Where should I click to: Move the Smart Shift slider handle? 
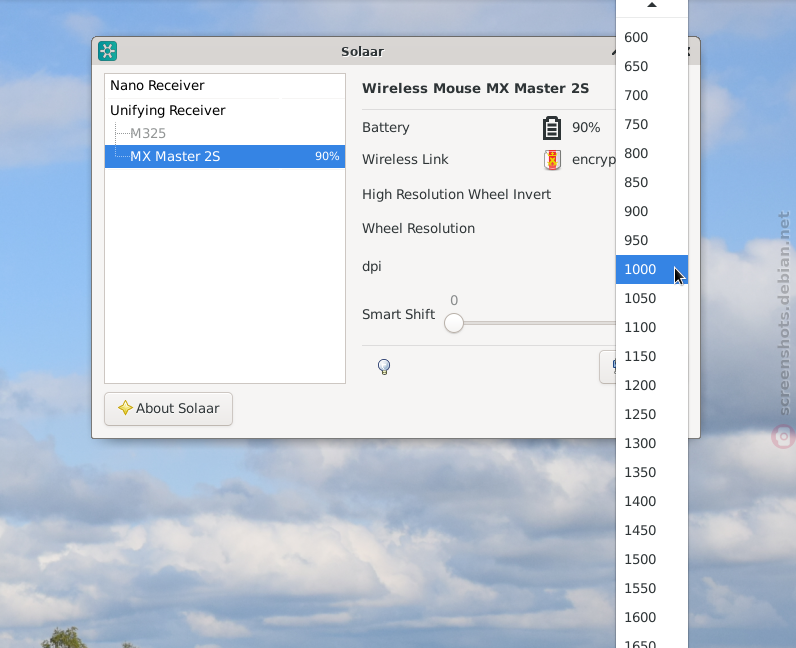point(454,323)
